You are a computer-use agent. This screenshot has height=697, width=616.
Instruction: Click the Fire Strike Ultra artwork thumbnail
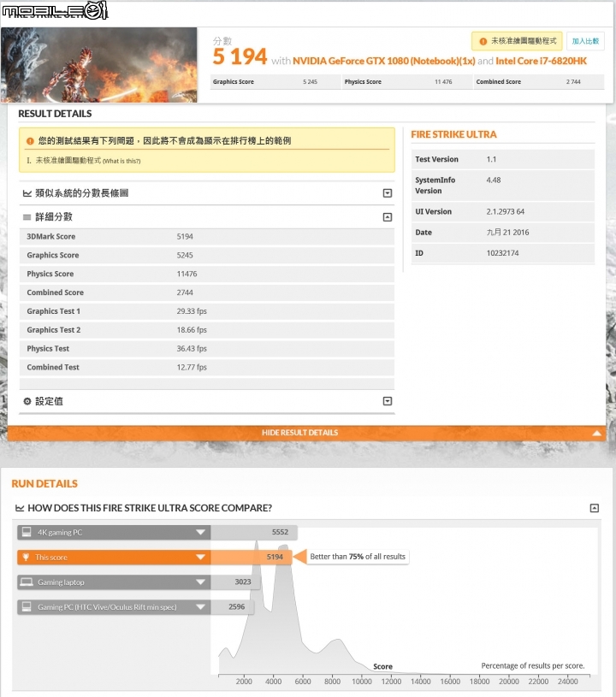[x=98, y=65]
